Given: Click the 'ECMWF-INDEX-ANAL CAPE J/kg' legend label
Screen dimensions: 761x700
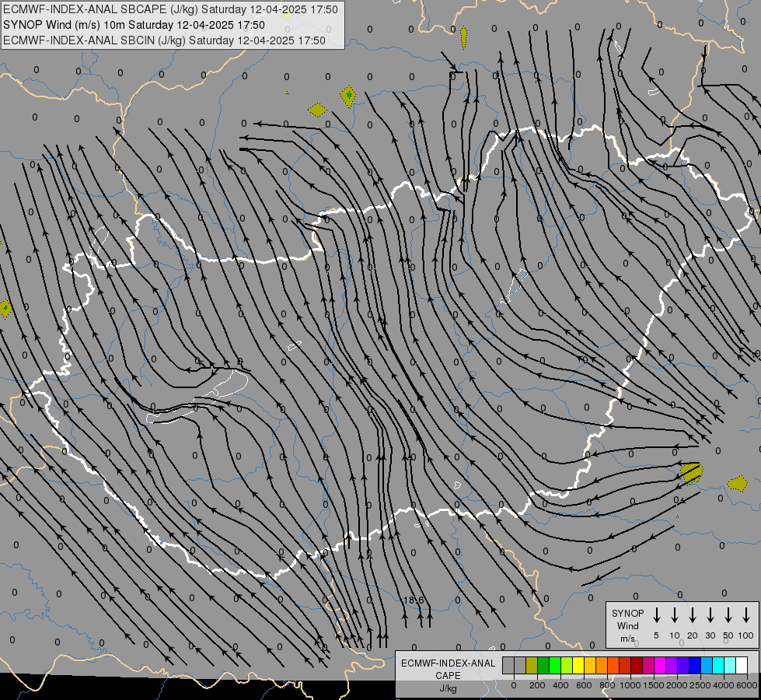Looking at the screenshot, I should pyautogui.click(x=448, y=675).
